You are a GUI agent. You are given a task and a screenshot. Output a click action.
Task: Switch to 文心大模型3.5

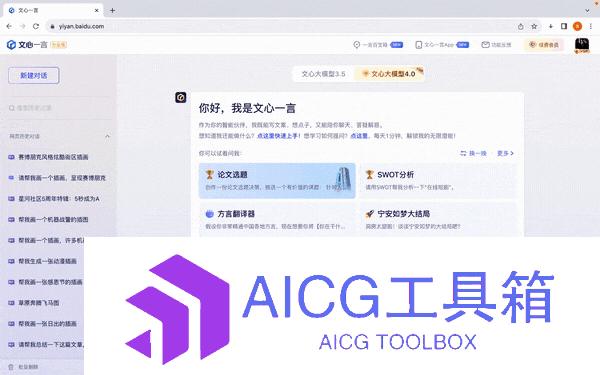(323, 74)
